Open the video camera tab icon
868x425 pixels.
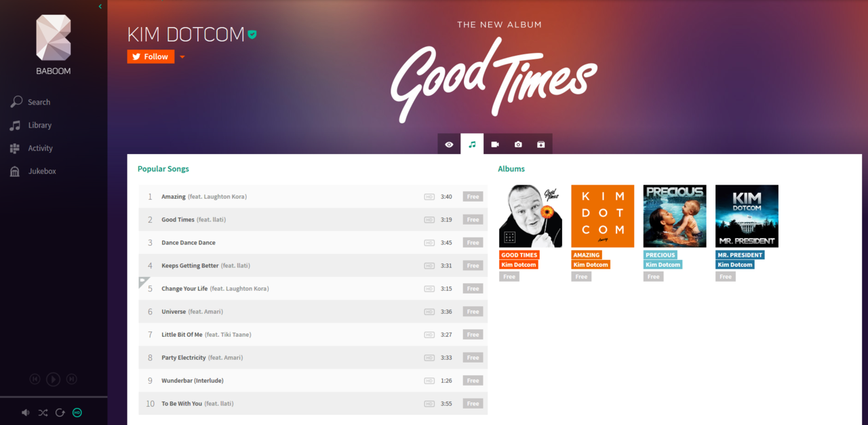point(495,144)
